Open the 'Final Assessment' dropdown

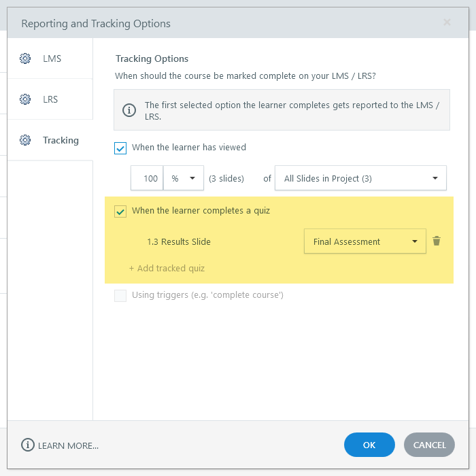coord(364,241)
